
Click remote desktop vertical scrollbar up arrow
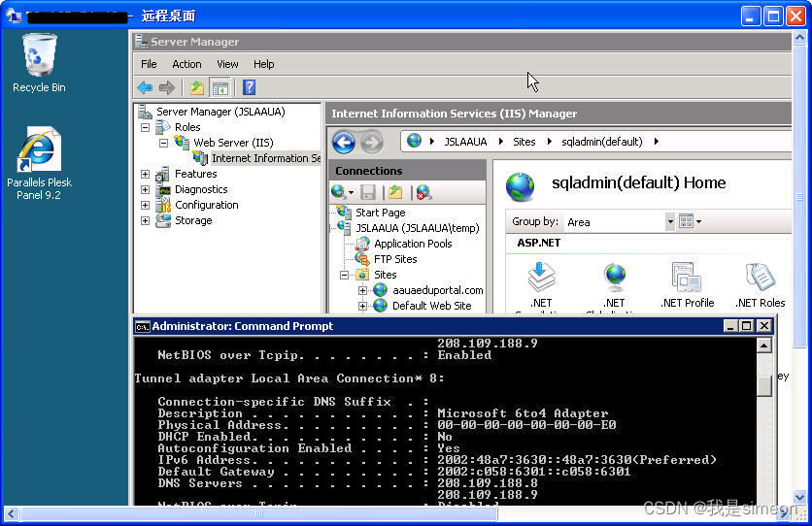pyautogui.click(x=800, y=38)
